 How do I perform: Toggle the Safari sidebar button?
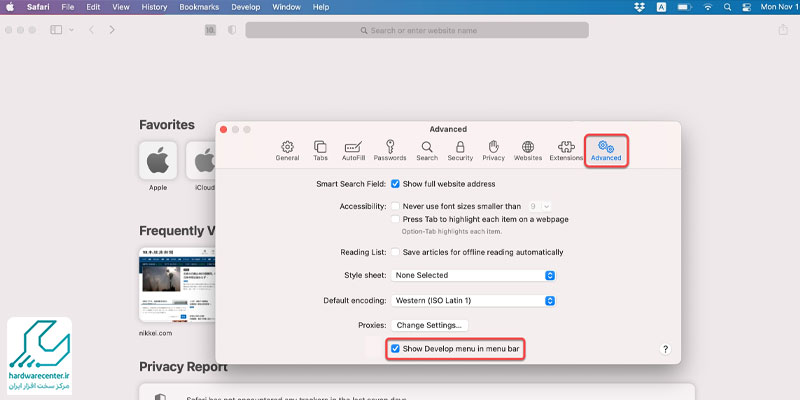56,30
